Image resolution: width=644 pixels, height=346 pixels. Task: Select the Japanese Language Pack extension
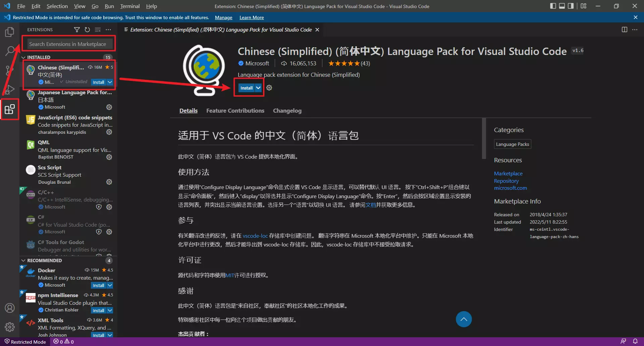coord(69,100)
